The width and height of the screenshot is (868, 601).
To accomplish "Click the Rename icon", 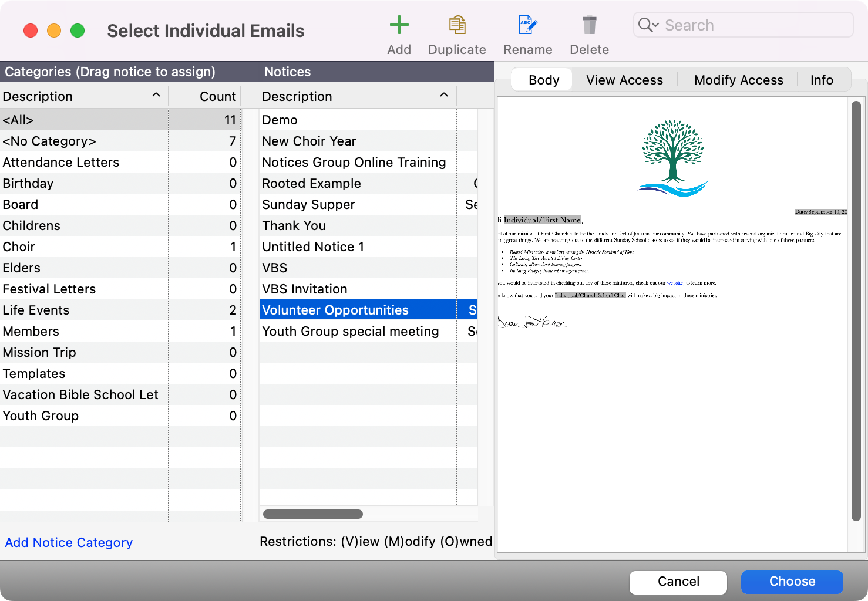I will [527, 26].
